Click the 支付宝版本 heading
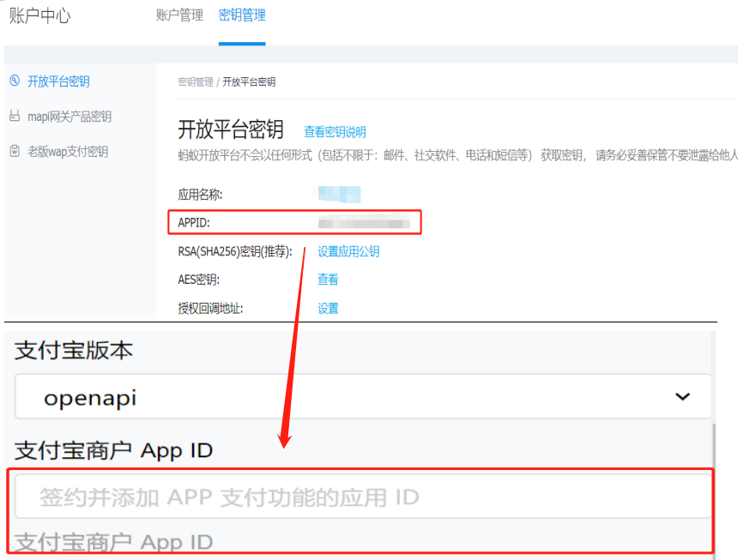 pos(74,350)
